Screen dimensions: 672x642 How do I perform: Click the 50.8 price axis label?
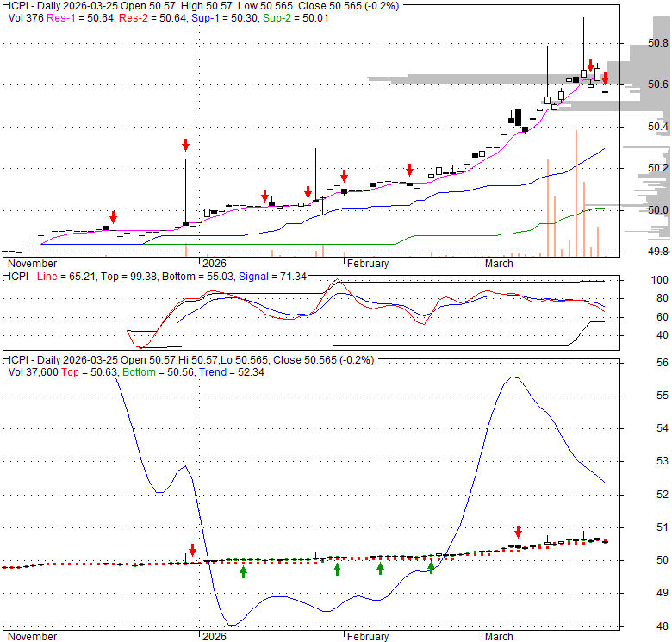point(658,43)
